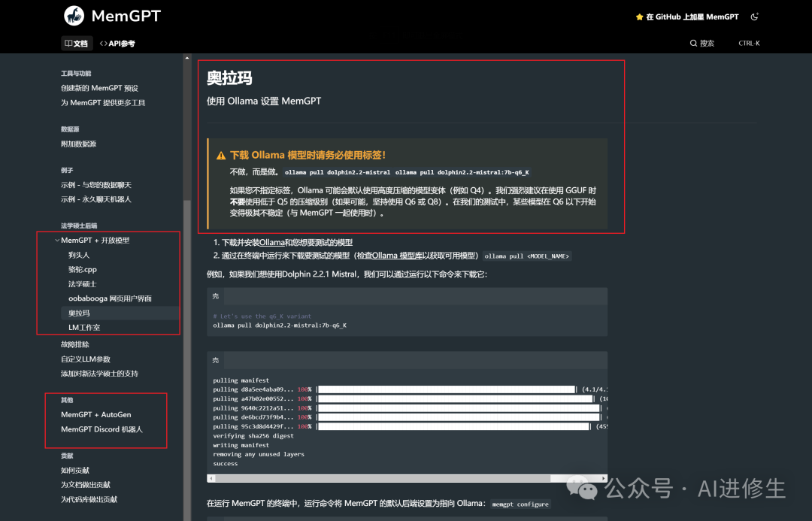The height and width of the screenshot is (521, 812).
Task: Click the 'success' output line
Action: click(226, 464)
